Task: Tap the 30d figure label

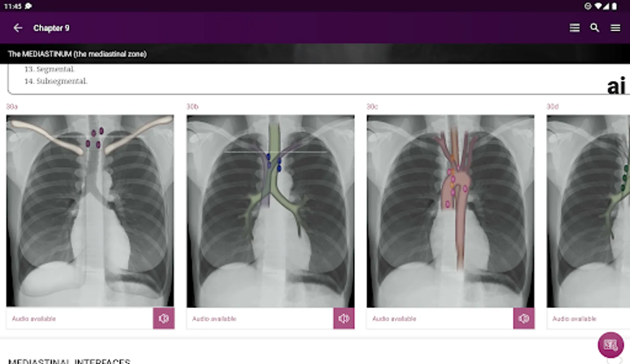Action: click(553, 107)
